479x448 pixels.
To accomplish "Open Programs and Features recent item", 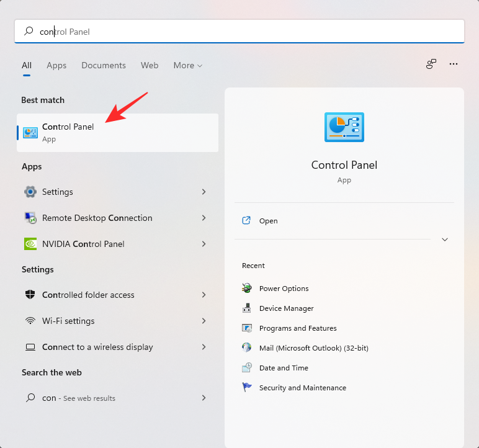I will (298, 328).
